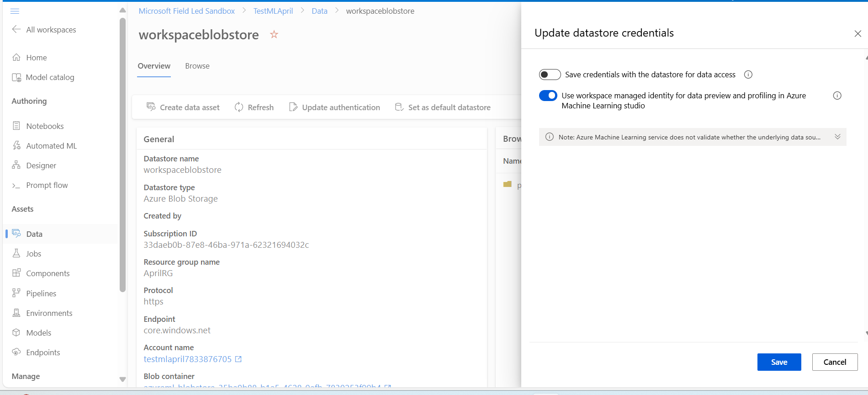868x395 pixels.
Task: Click the Jobs flask icon
Action: coord(16,253)
